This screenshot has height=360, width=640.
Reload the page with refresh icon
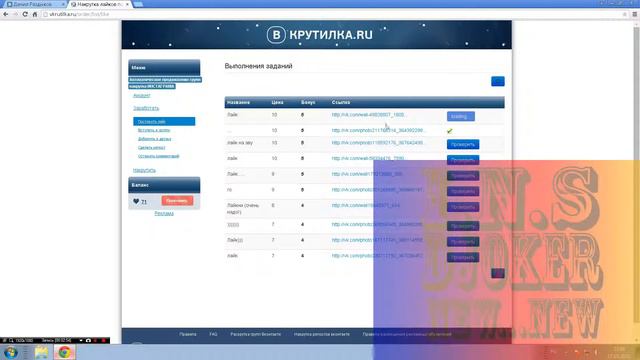tap(25, 14)
